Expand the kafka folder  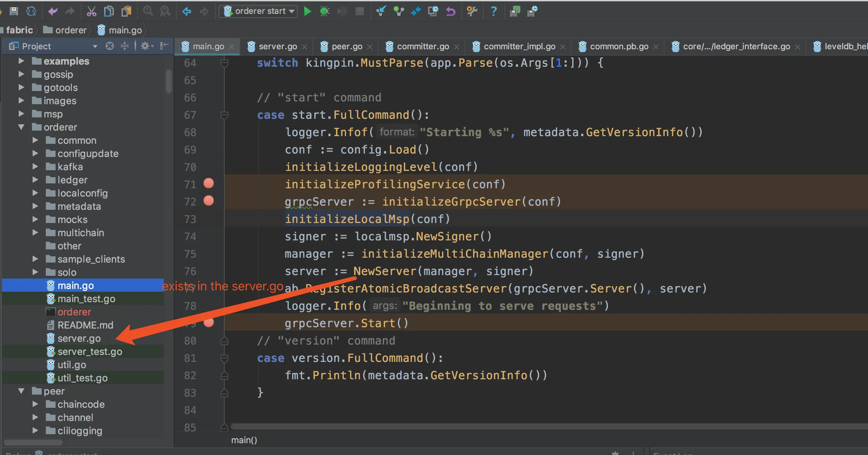click(35, 167)
